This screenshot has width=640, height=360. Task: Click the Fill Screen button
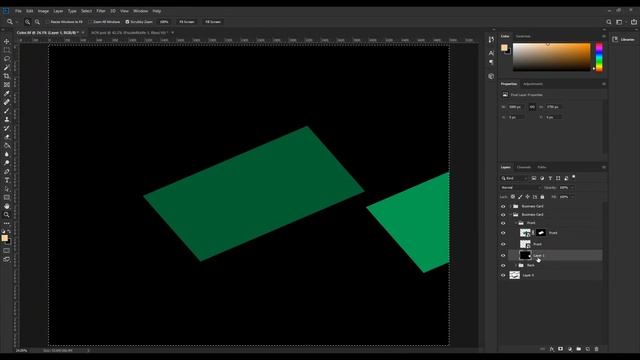click(213, 22)
